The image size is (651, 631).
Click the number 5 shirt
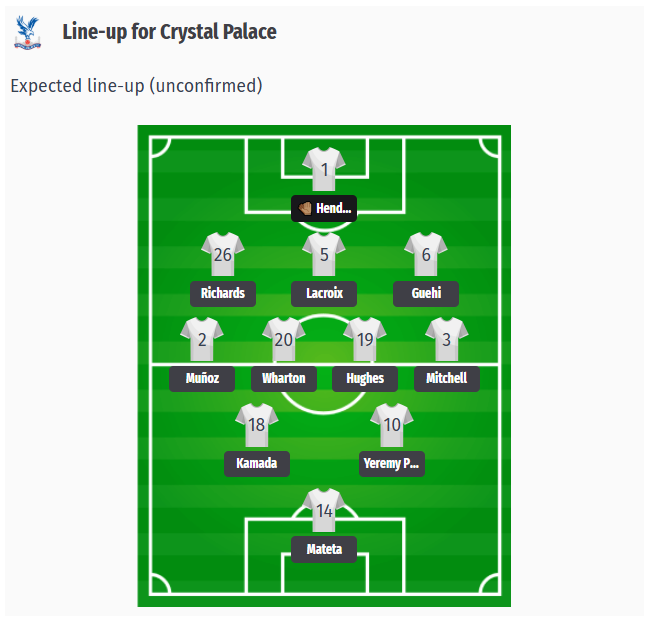(324, 254)
